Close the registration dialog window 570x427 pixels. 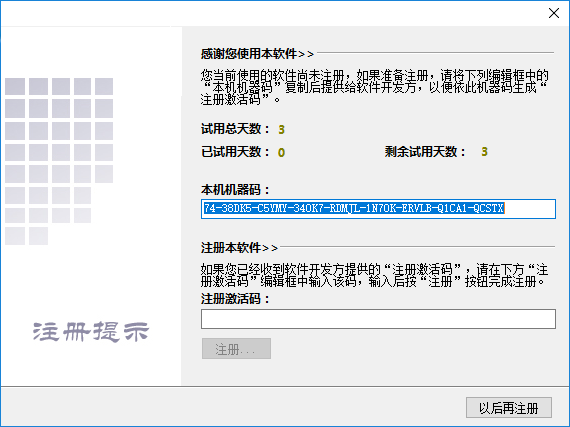tap(554, 13)
